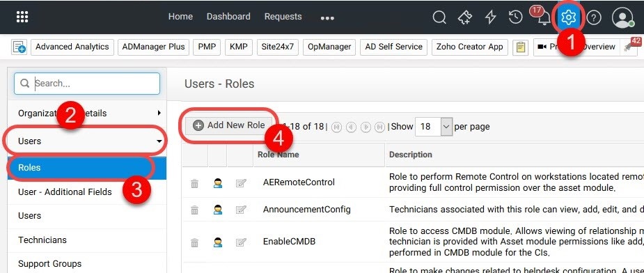The image size is (644, 273).
Task: Delete the AnnouncementConfig role via trash icon
Action: [x=195, y=210]
